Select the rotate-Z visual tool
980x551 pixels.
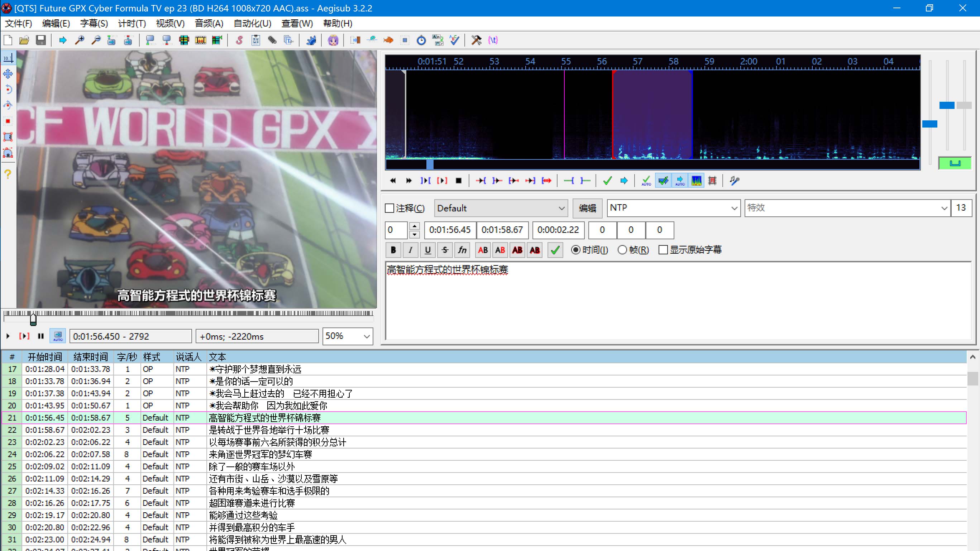click(8, 89)
